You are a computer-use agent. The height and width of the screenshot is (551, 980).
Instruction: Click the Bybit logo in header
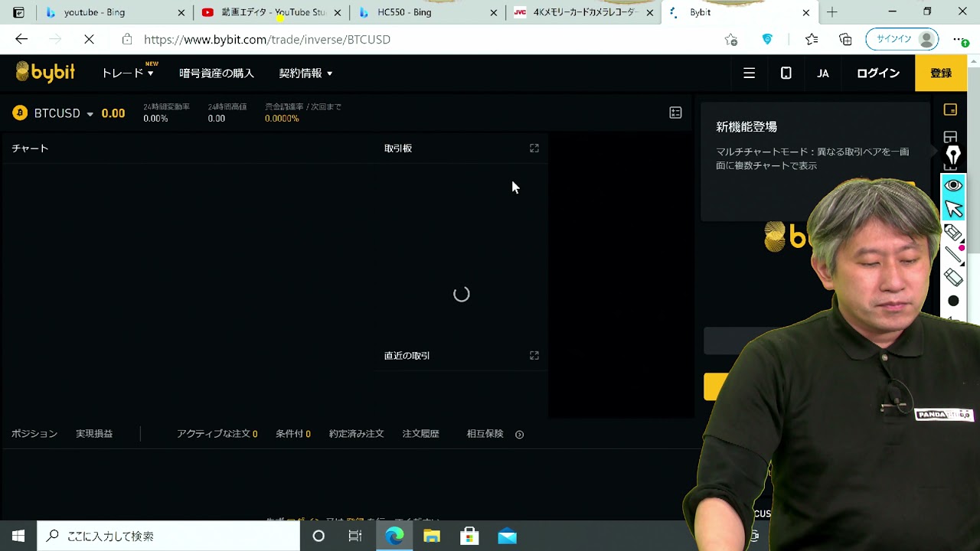[45, 72]
